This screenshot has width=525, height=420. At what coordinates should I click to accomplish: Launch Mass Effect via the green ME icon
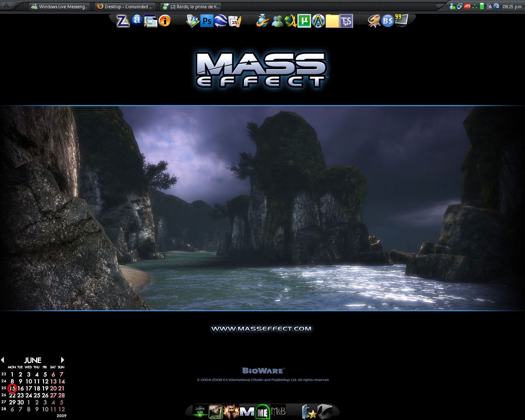[262, 412]
